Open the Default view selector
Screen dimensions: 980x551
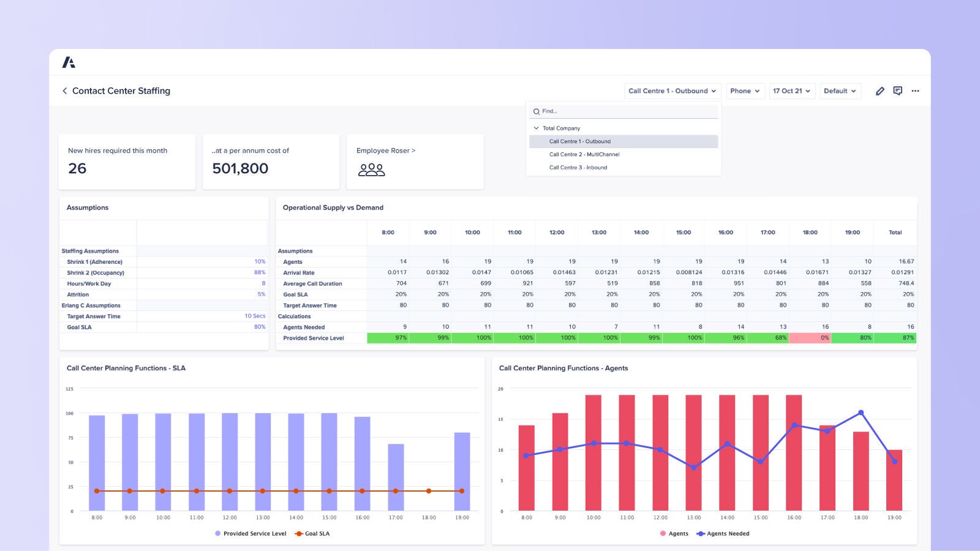[x=840, y=91]
